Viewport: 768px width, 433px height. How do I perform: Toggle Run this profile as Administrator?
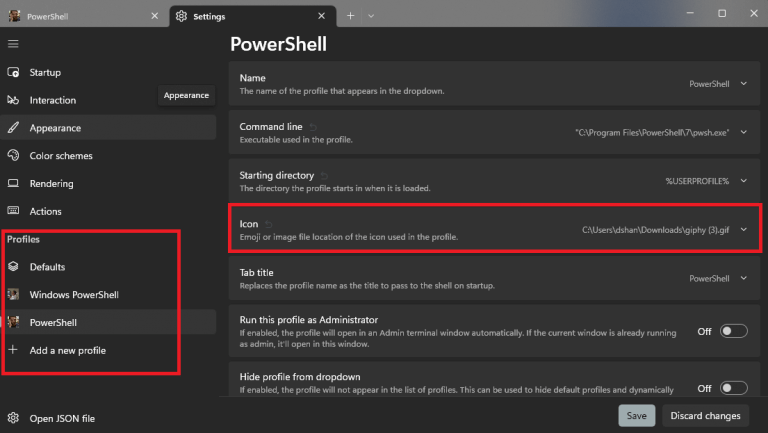click(x=733, y=331)
